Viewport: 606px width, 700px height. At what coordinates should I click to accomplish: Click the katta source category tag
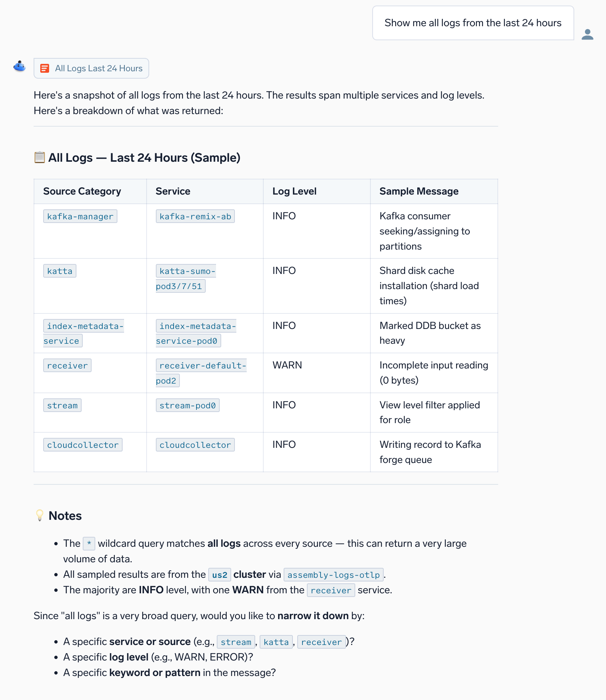tap(60, 271)
